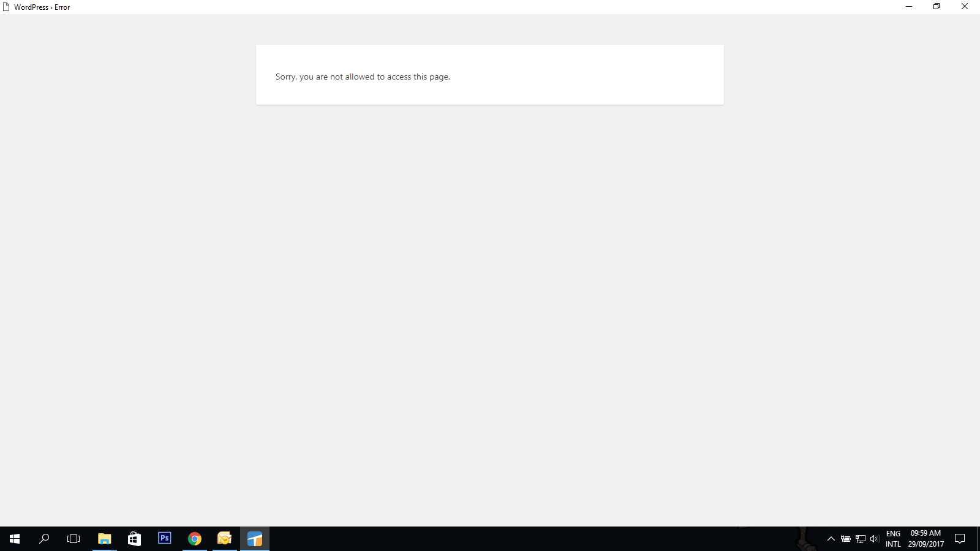The image size is (980, 551).
Task: Change the ENG INTL input language
Action: point(893,539)
